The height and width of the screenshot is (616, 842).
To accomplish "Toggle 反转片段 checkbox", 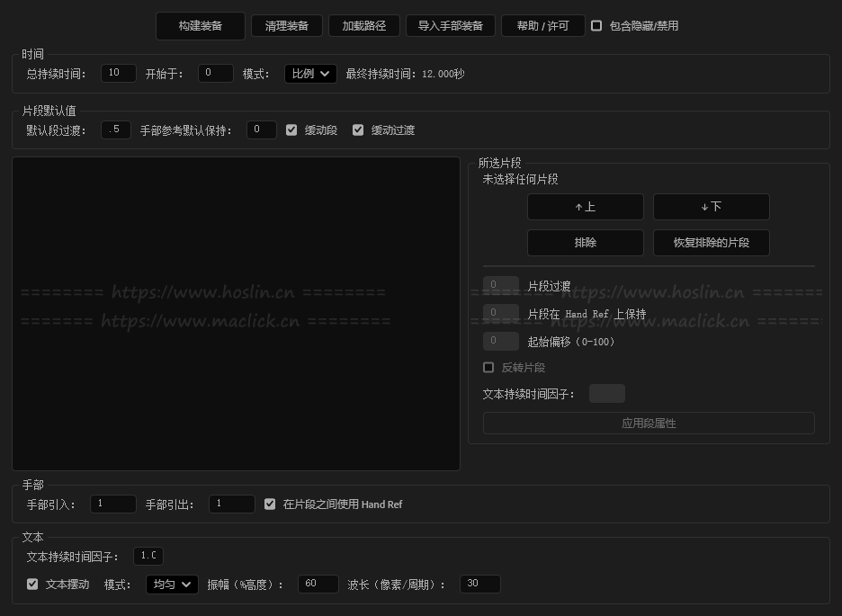I will click(x=488, y=368).
